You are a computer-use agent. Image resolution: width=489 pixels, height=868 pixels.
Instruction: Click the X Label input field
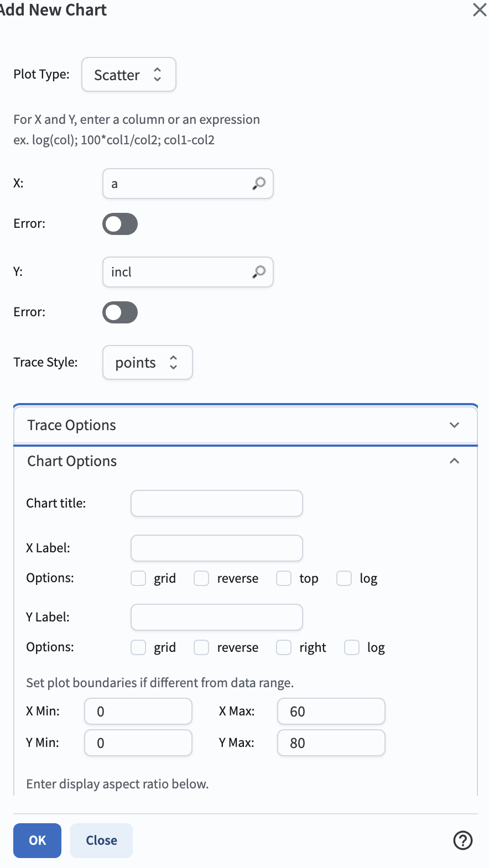click(x=217, y=548)
